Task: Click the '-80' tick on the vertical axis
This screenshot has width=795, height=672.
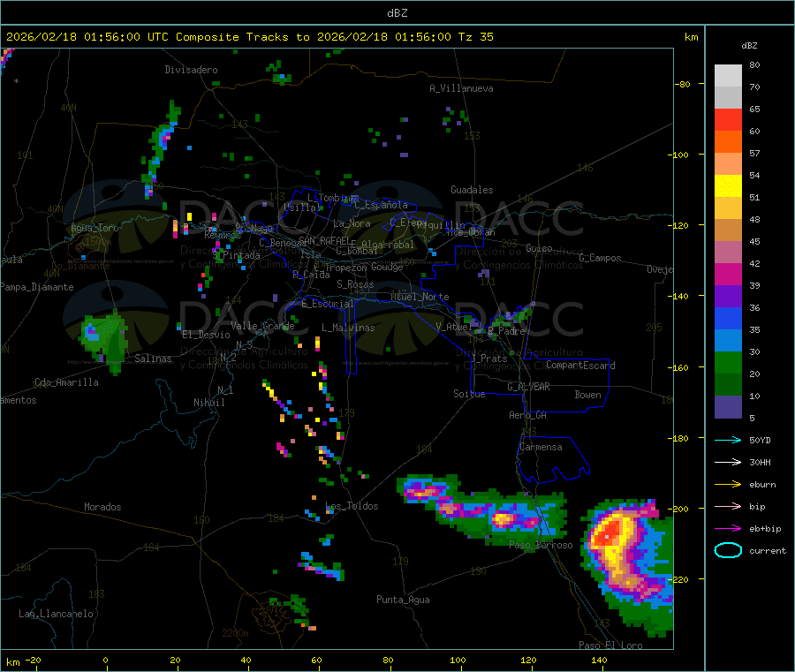Action: coord(683,84)
